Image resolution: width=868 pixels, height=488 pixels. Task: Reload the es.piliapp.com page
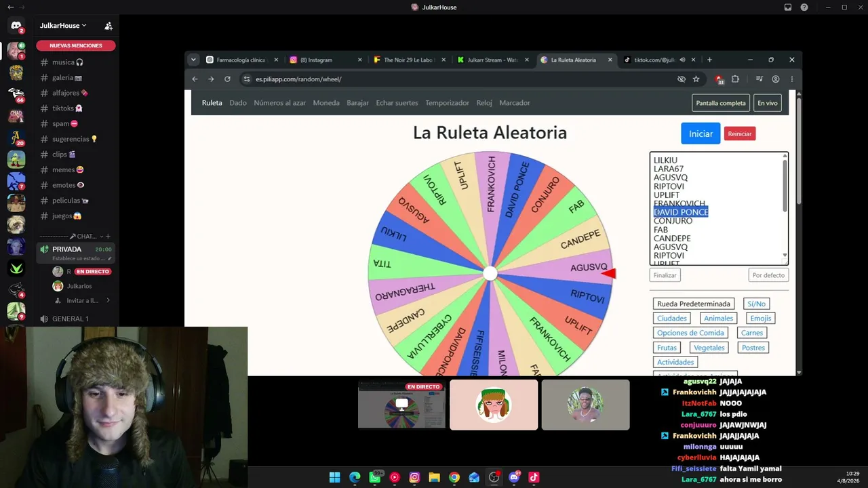(x=227, y=79)
